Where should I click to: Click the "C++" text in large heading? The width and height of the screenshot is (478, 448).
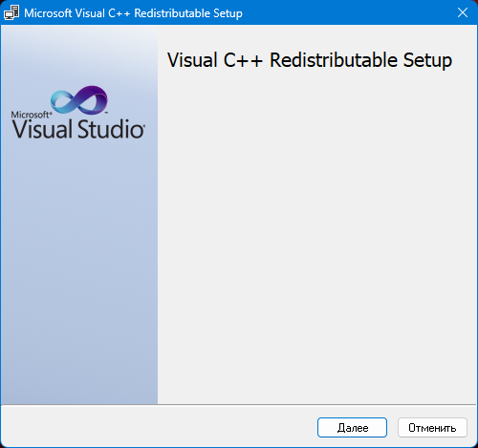(243, 60)
